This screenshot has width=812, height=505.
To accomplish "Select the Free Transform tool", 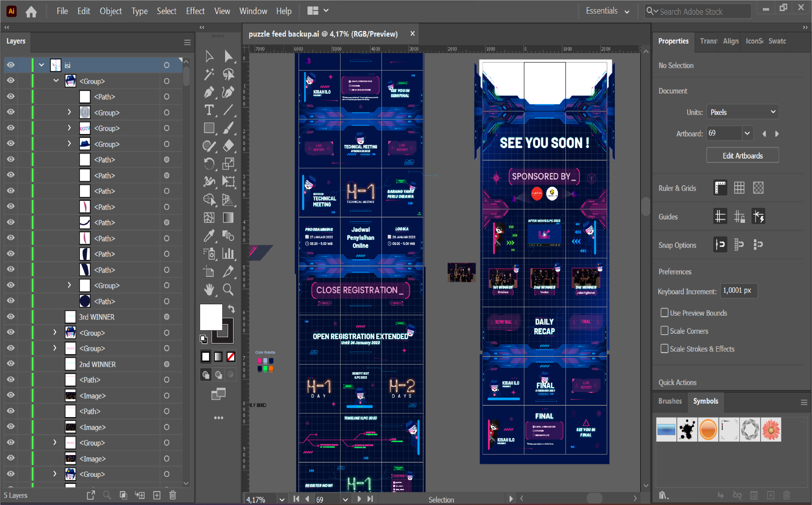I will [228, 182].
